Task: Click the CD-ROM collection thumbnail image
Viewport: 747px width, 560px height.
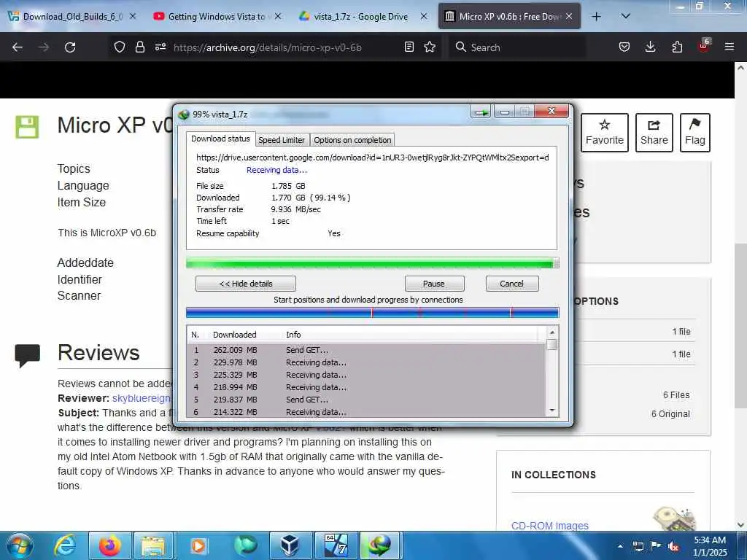Action: [675, 518]
